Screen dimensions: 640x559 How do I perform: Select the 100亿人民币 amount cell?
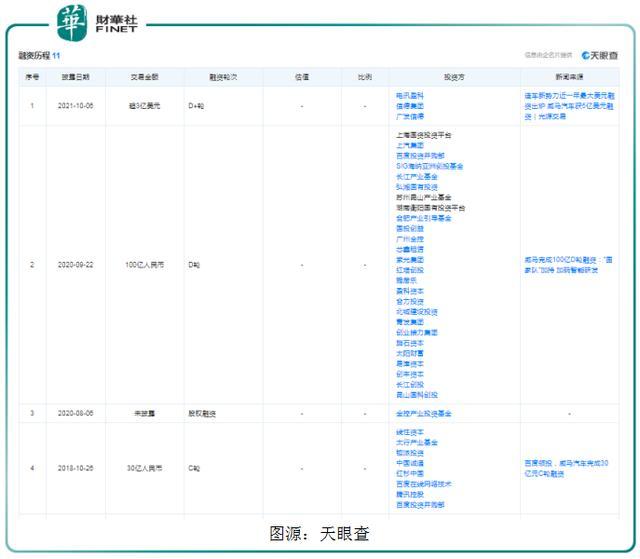tap(144, 265)
